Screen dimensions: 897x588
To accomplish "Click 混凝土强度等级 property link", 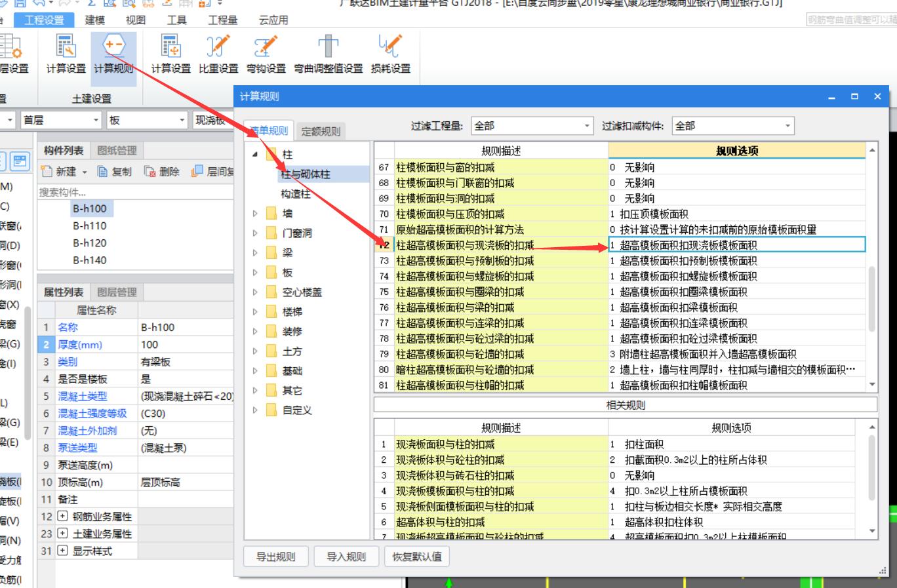I will (x=92, y=414).
